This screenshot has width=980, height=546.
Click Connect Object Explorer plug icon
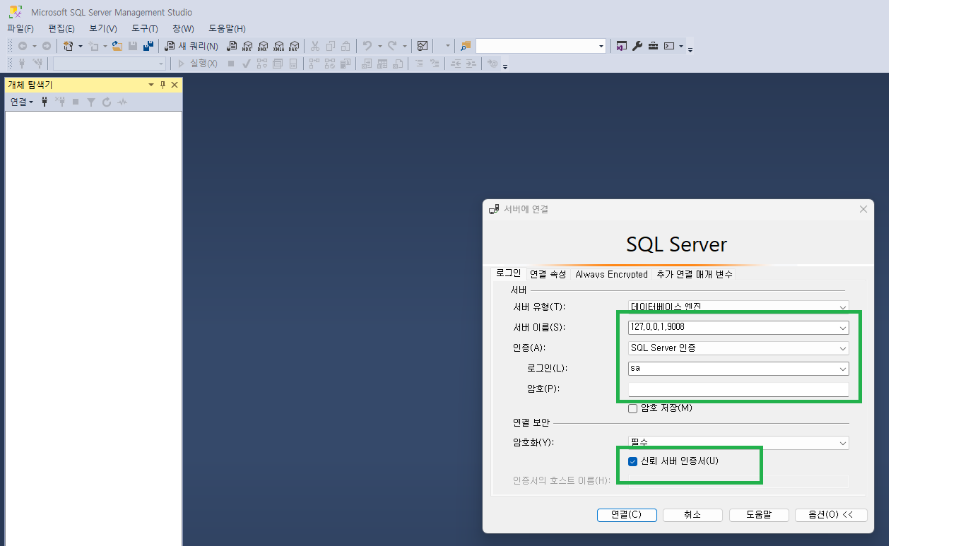[x=45, y=102]
